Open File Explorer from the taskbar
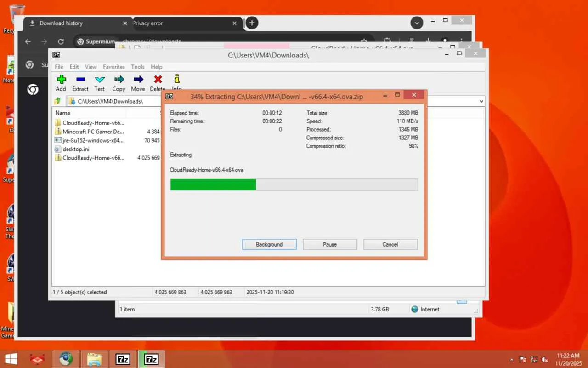The image size is (588, 368). [x=94, y=359]
